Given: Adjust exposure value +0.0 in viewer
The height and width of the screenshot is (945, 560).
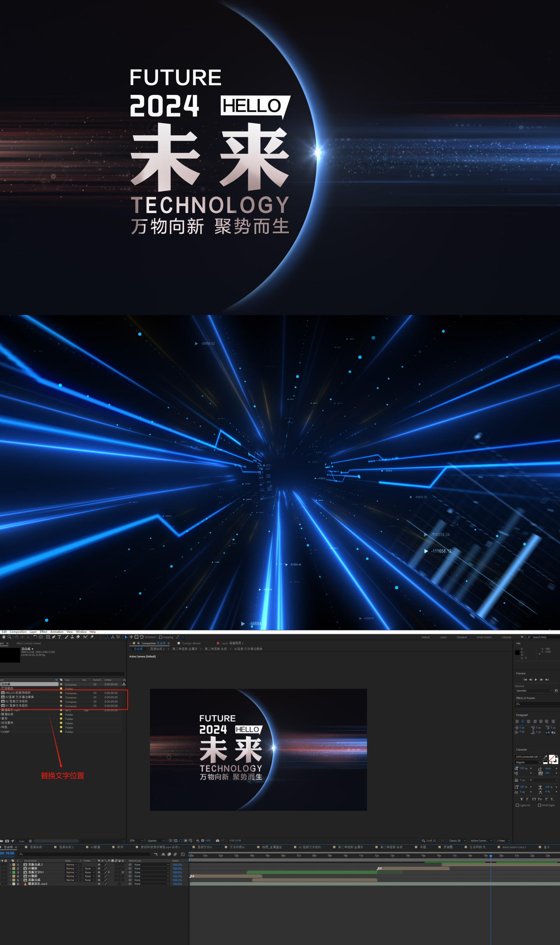Looking at the screenshot, I should coord(208,841).
